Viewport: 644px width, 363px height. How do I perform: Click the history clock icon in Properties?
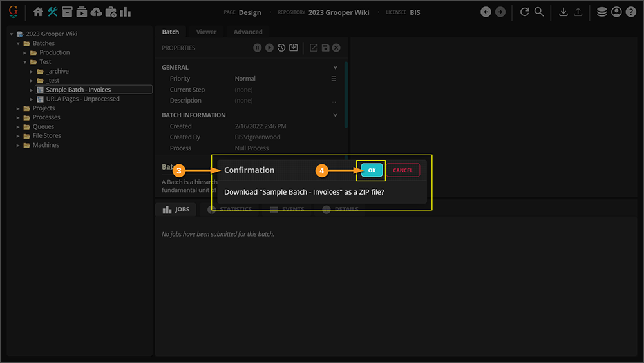[281, 48]
